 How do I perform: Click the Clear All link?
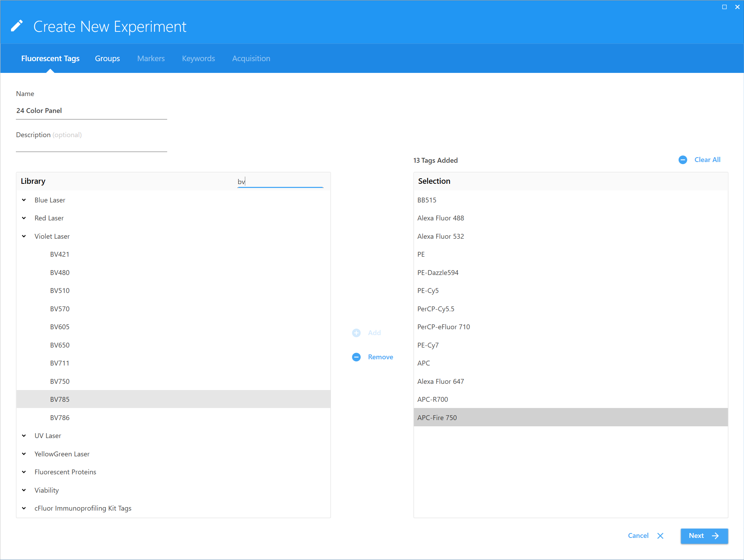click(707, 160)
